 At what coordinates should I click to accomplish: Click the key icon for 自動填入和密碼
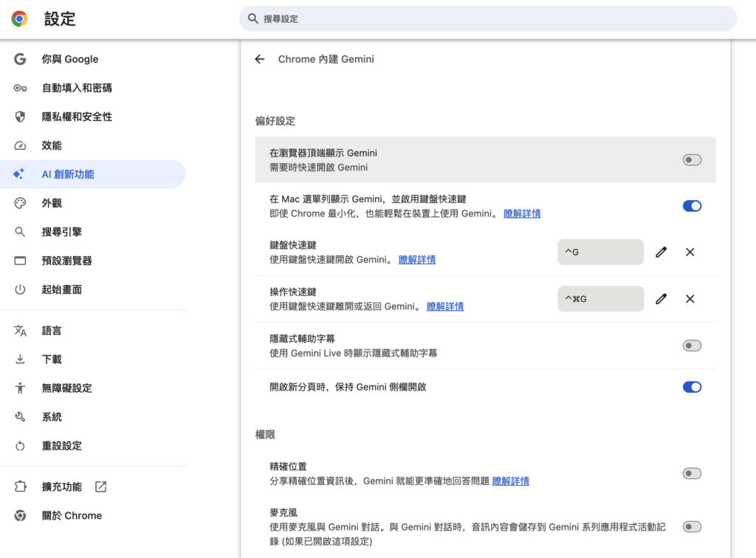20,88
